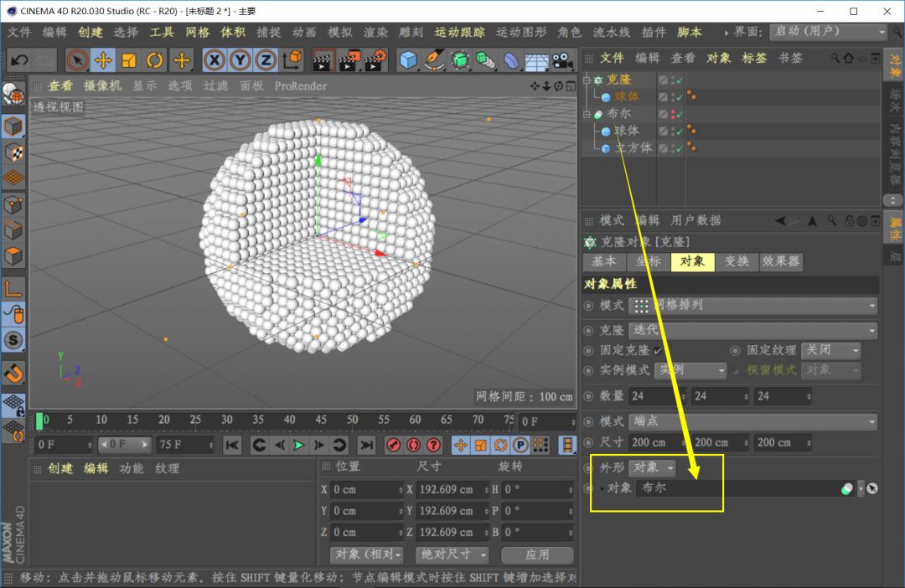
Task: Click the record active objects button
Action: tap(394, 445)
